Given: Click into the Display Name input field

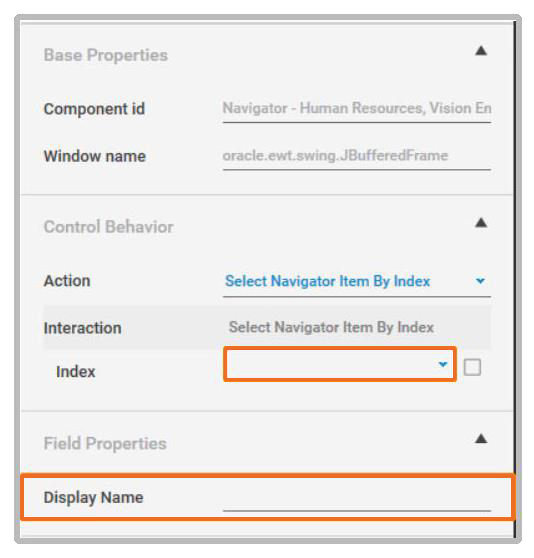Looking at the screenshot, I should coord(356,498).
